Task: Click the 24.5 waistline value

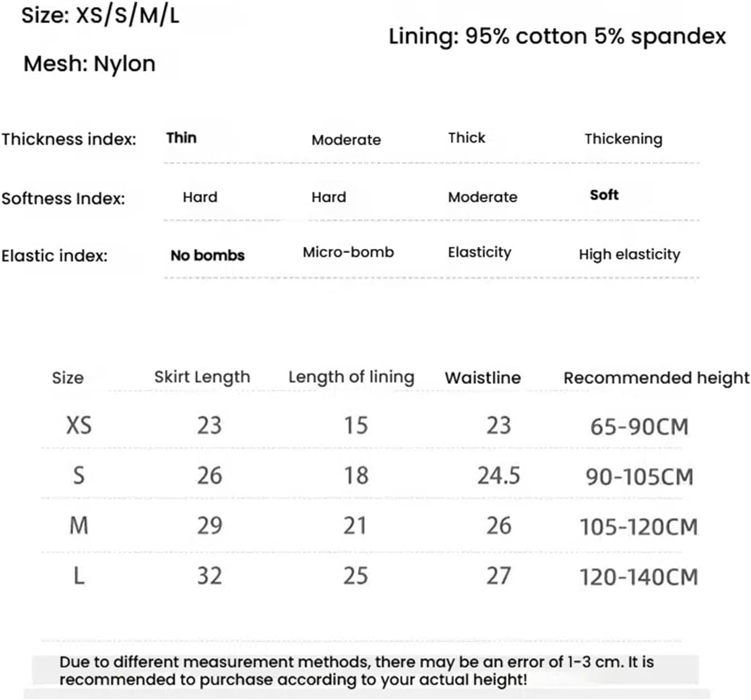Action: click(x=498, y=475)
